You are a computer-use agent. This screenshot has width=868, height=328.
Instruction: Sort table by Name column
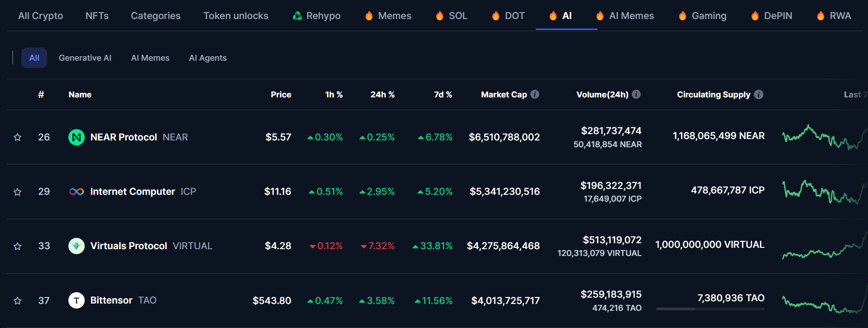[80, 94]
